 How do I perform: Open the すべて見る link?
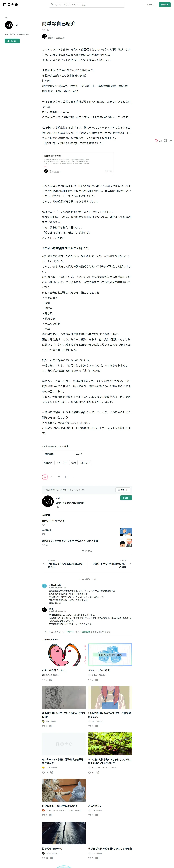click(x=87, y=551)
